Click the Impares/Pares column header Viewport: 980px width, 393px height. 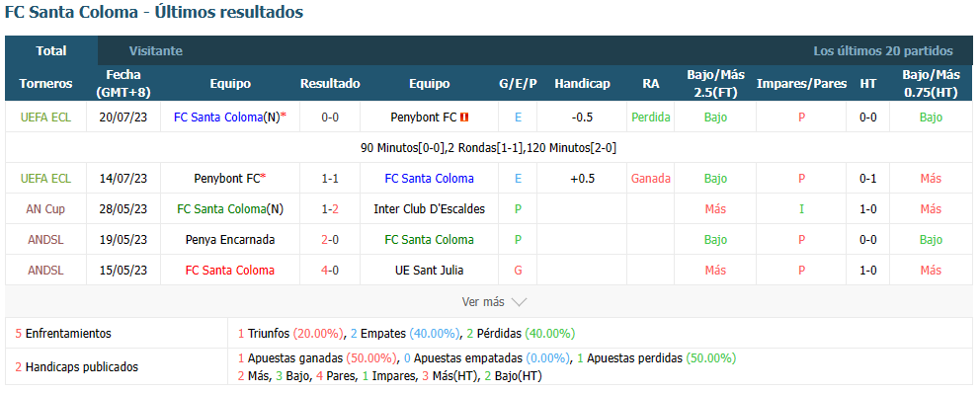801,83
